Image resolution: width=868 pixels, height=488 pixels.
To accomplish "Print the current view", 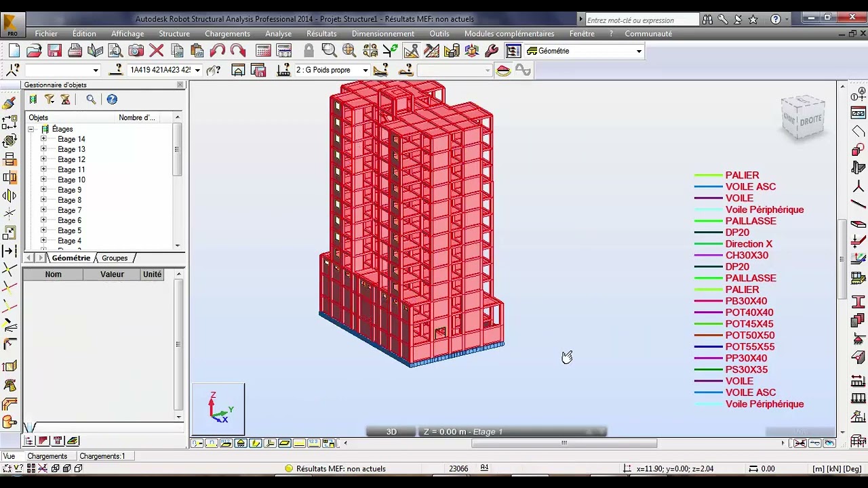I will [75, 51].
